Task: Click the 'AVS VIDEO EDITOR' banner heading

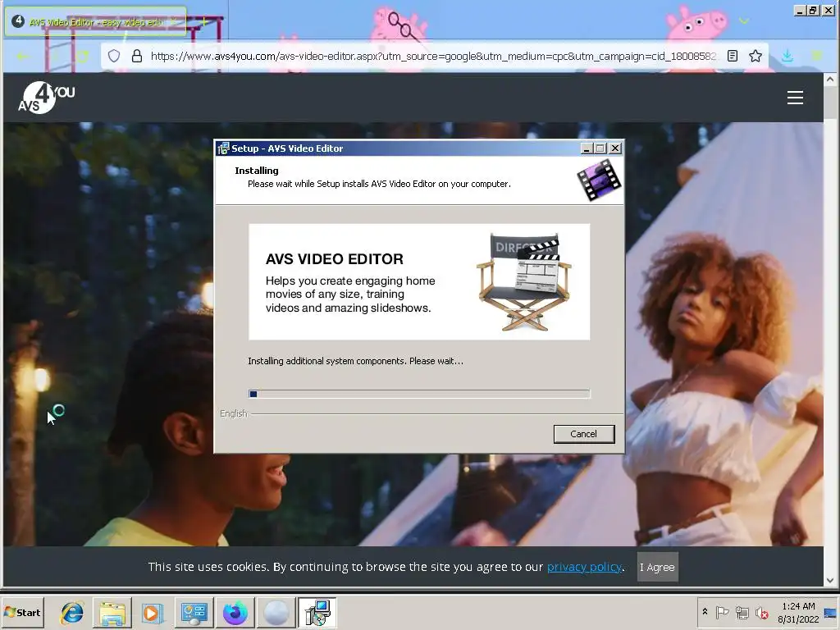Action: [335, 259]
